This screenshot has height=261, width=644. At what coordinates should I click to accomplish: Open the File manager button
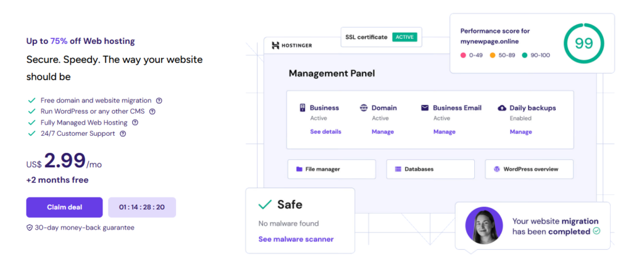click(332, 169)
